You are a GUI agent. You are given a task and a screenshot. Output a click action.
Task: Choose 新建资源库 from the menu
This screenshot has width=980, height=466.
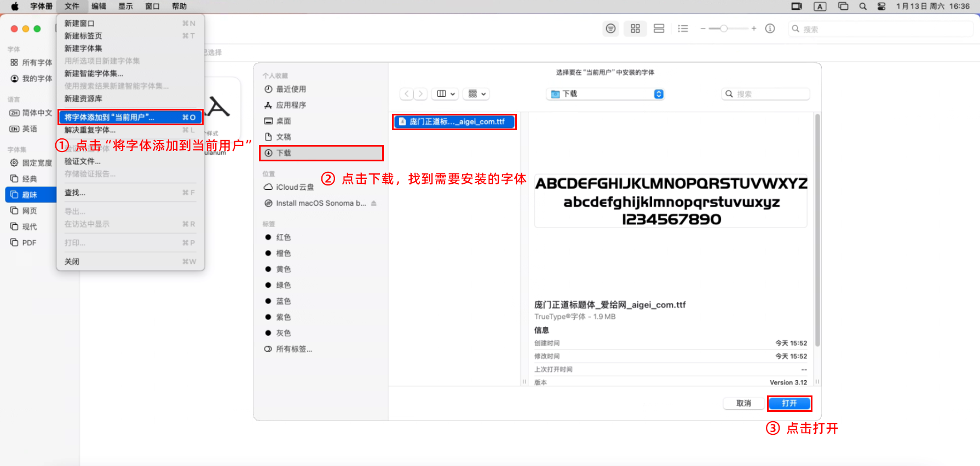130,99
